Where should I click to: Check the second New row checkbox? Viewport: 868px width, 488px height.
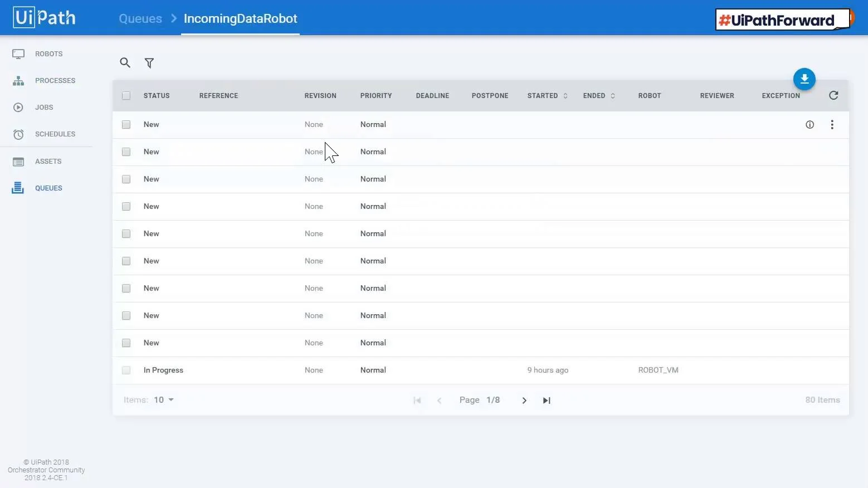[126, 152]
